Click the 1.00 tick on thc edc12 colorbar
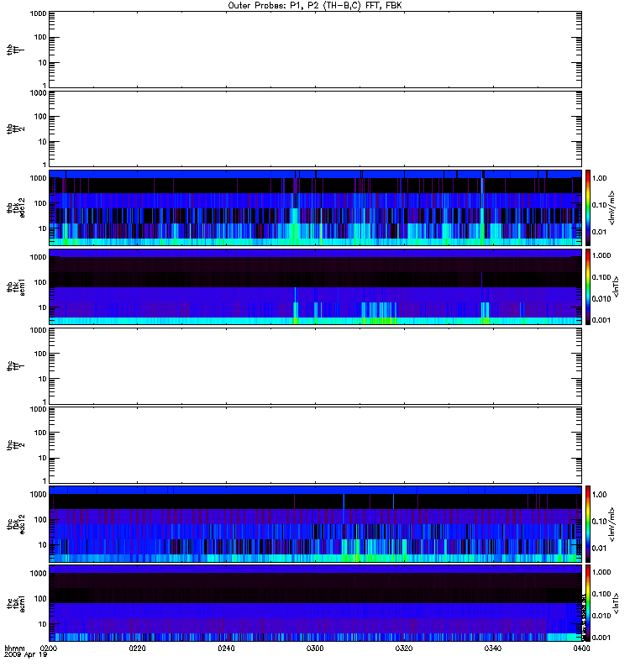This screenshot has width=630, height=672. 599,494
